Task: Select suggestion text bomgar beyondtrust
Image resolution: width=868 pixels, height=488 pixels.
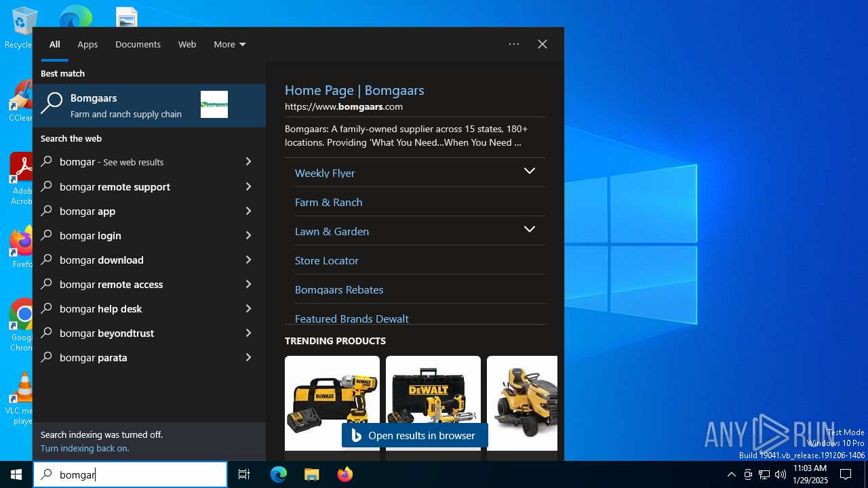Action: tap(106, 333)
